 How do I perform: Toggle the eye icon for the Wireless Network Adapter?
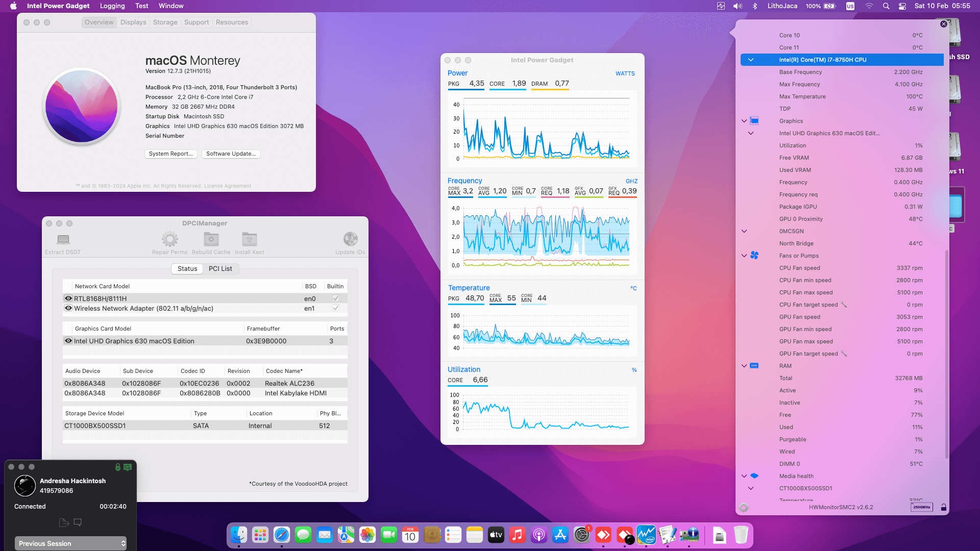coord(68,308)
